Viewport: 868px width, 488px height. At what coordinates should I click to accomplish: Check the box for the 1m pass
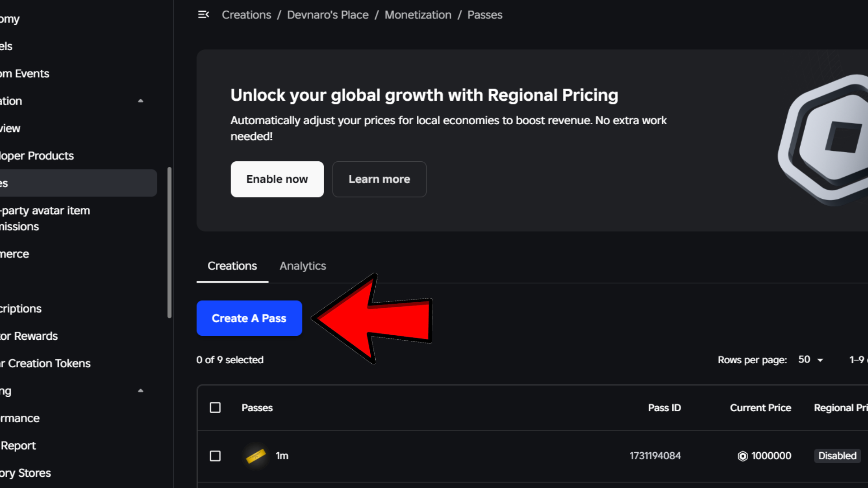point(215,456)
